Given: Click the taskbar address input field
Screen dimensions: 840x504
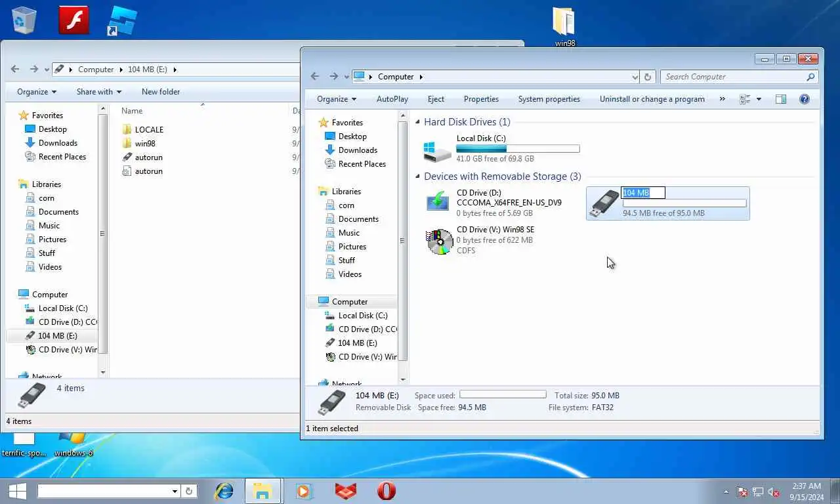Looking at the screenshot, I should pos(103,491).
